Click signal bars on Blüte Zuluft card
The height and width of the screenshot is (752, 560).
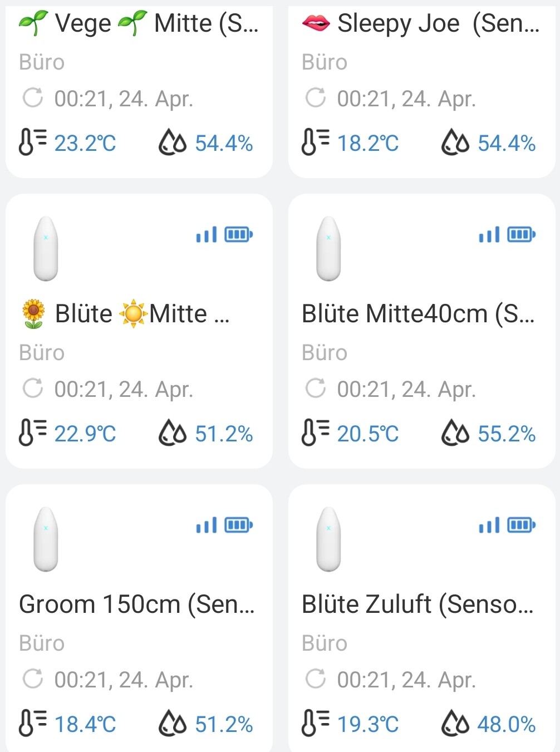[x=489, y=525]
